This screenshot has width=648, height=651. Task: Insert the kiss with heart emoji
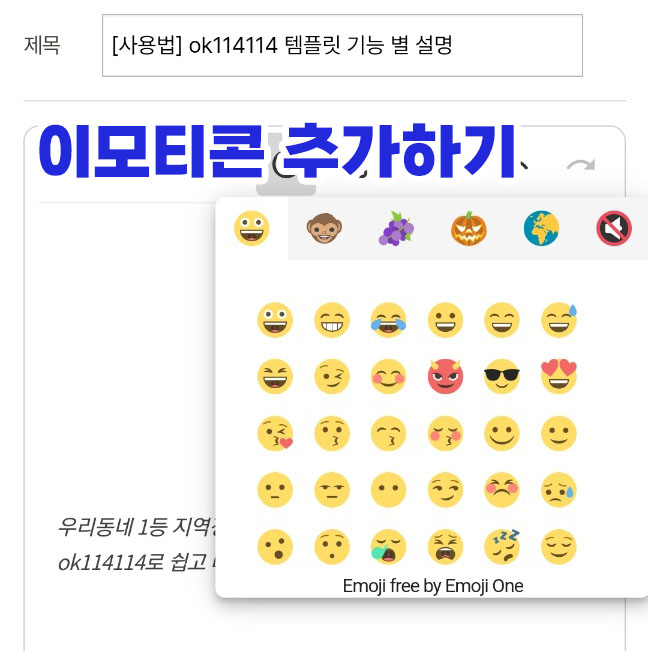[275, 433]
